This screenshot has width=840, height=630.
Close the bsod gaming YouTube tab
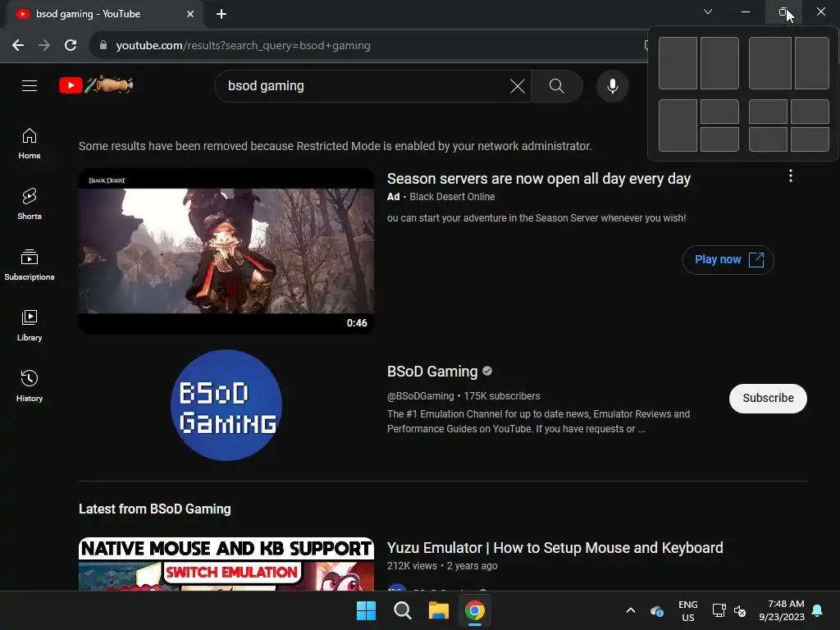tap(190, 14)
